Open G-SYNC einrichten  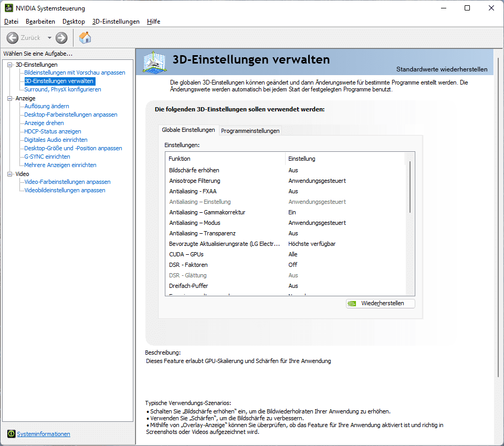pos(47,157)
